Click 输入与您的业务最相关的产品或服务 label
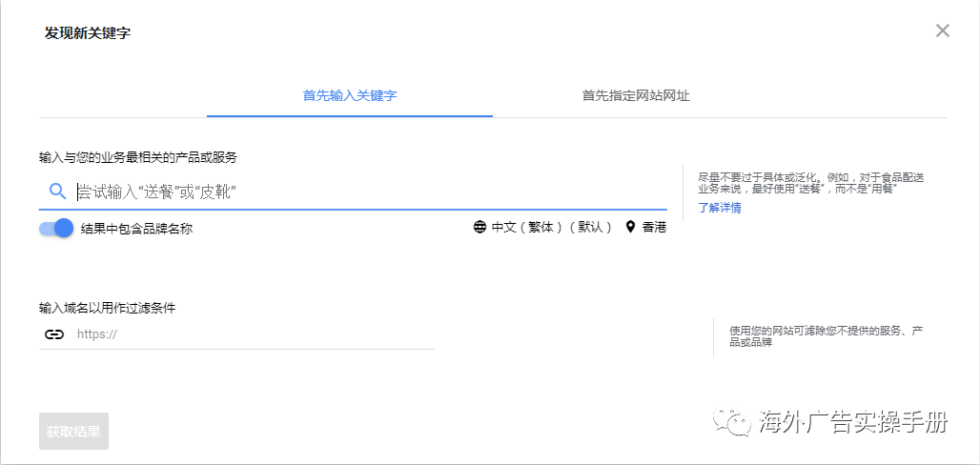This screenshot has height=465, width=980. [138, 157]
